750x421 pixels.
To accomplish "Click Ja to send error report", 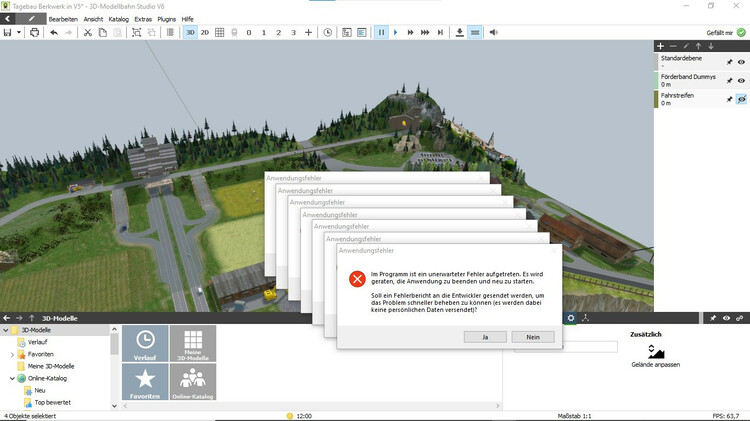I will (x=485, y=337).
